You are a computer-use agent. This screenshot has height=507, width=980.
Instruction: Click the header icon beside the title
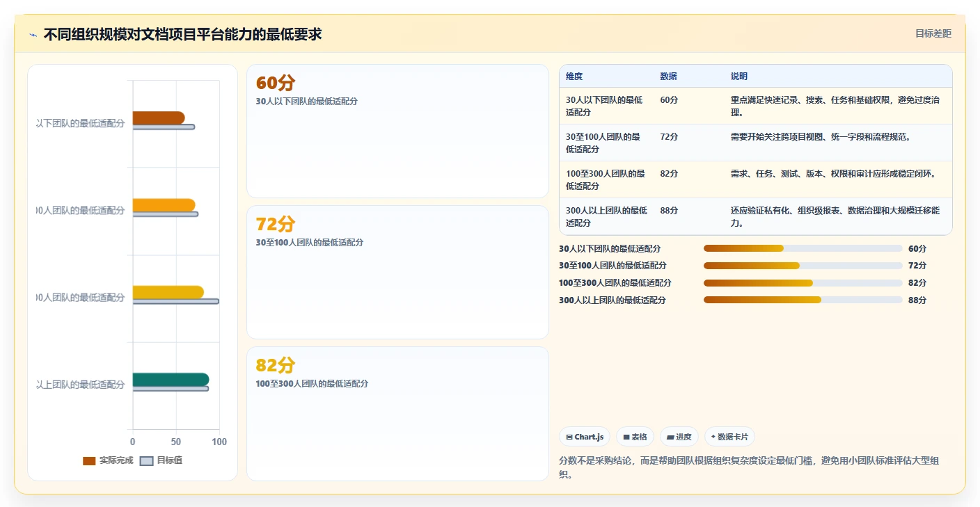pos(33,35)
